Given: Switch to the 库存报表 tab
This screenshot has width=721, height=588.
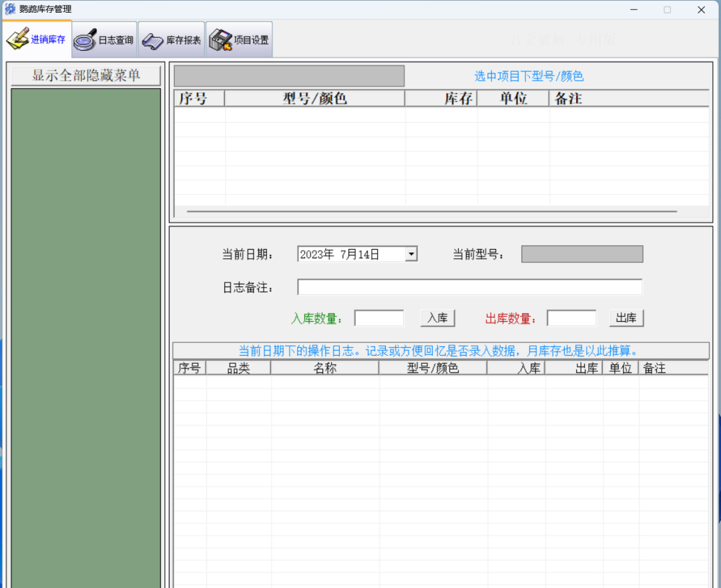Looking at the screenshot, I should tap(172, 40).
